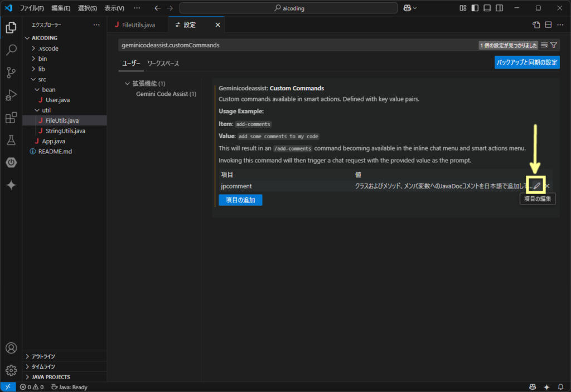The width and height of the screenshot is (571, 392).
Task: Open errors and warnings count in status bar
Action: (x=32, y=387)
